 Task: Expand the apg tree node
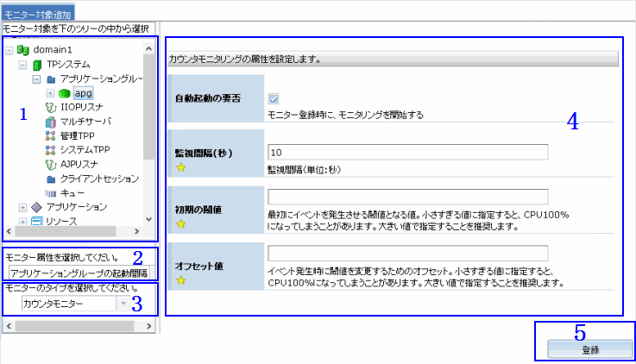click(50, 93)
